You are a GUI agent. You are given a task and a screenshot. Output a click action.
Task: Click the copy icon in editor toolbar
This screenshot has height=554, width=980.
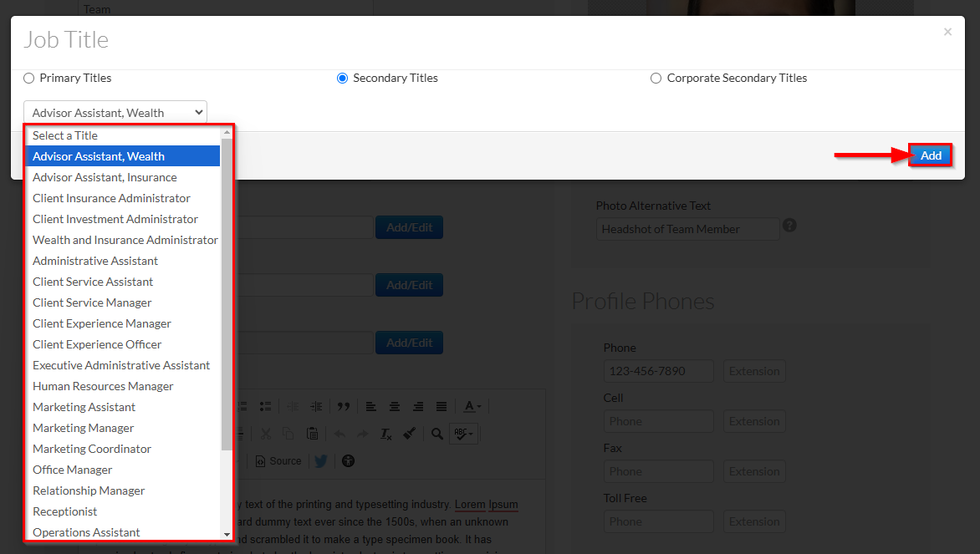pyautogui.click(x=288, y=434)
